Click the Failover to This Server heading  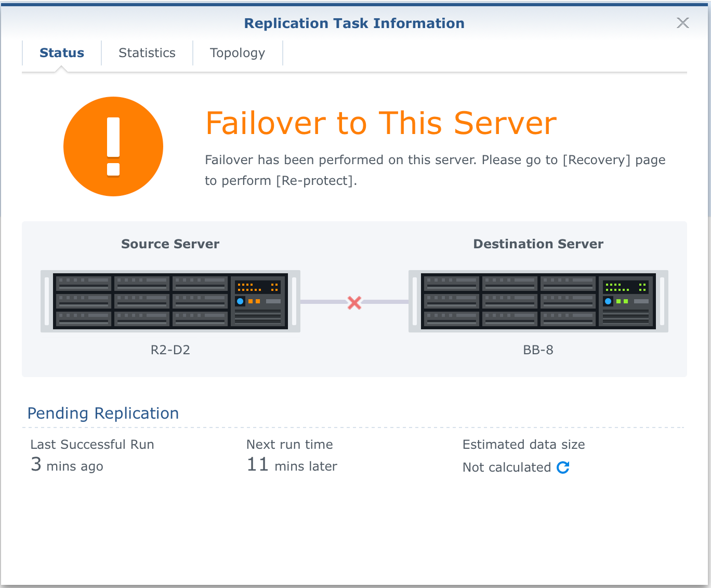(x=381, y=123)
